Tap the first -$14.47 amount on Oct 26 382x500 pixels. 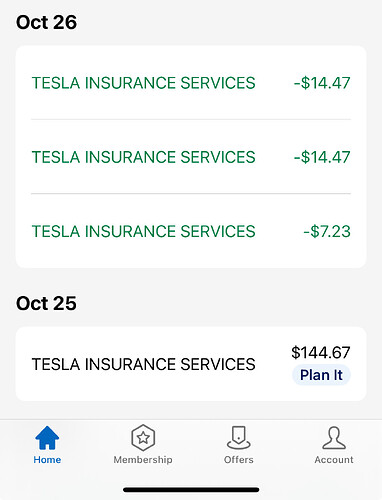[x=322, y=83]
